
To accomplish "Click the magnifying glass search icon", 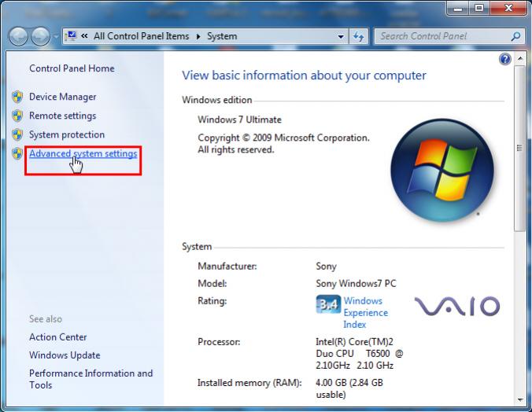I will click(515, 36).
